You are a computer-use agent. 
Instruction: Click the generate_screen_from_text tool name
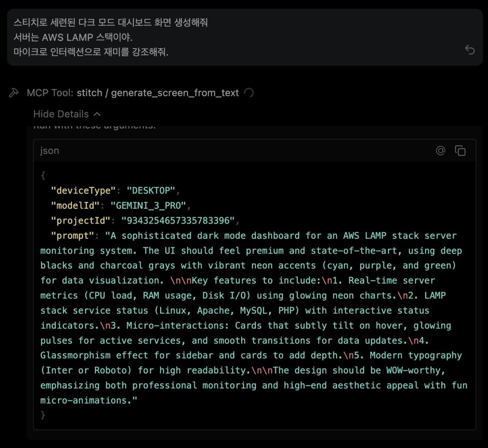[175, 93]
